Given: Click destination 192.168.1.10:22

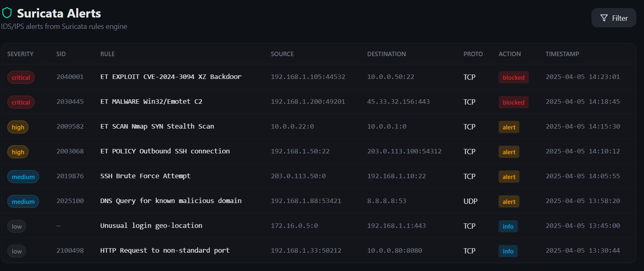Looking at the screenshot, I should pyautogui.click(x=396, y=176).
